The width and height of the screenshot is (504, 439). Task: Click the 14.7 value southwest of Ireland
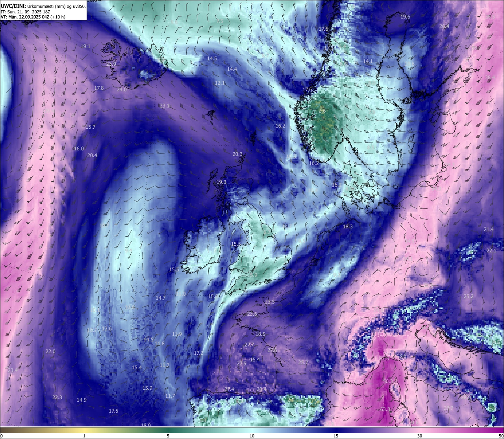tap(161, 298)
